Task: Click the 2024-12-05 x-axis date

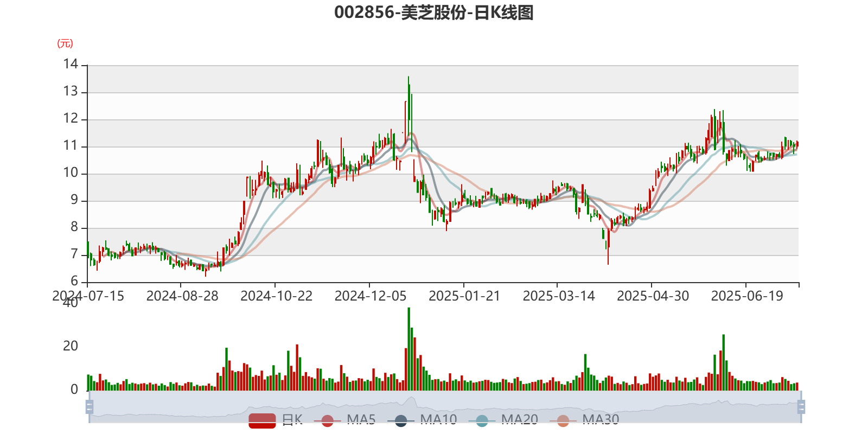Action: [371, 296]
